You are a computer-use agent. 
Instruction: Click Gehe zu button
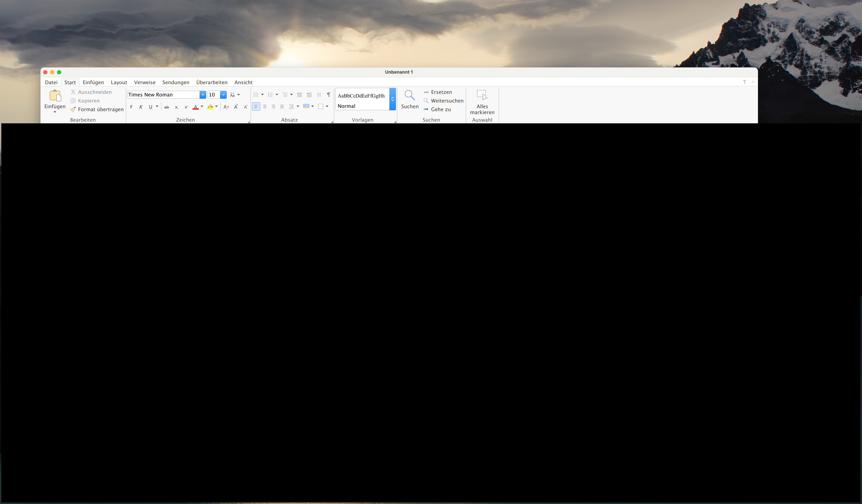click(x=437, y=109)
